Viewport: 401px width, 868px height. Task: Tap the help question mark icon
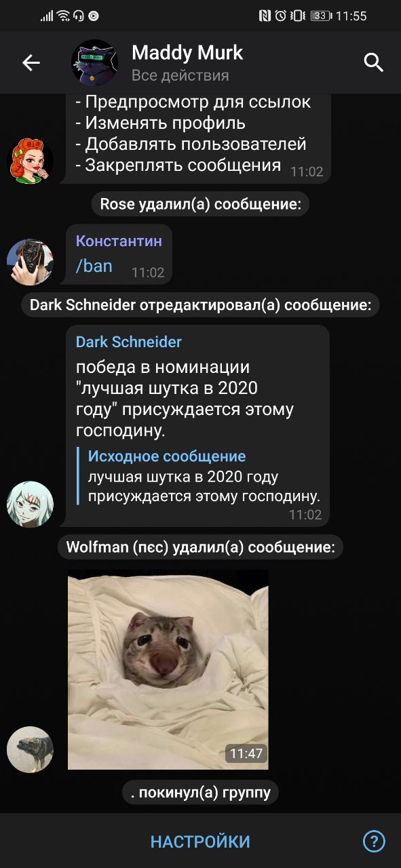[x=374, y=842]
